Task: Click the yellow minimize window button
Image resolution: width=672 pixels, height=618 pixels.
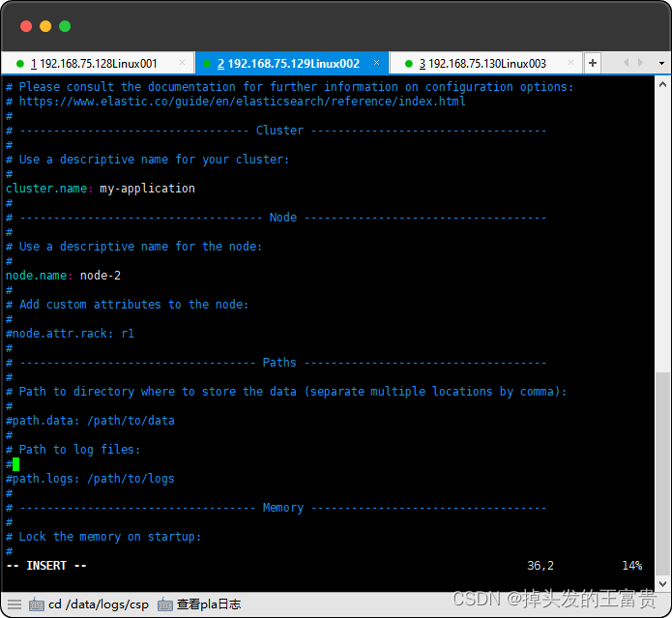Action: point(45,26)
